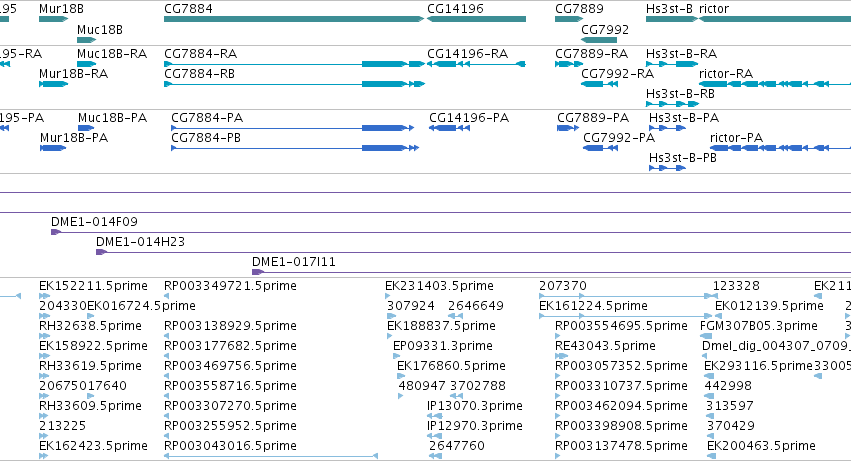851x461 pixels.
Task: Select EST FGM307B05.3prime
Action: click(759, 326)
